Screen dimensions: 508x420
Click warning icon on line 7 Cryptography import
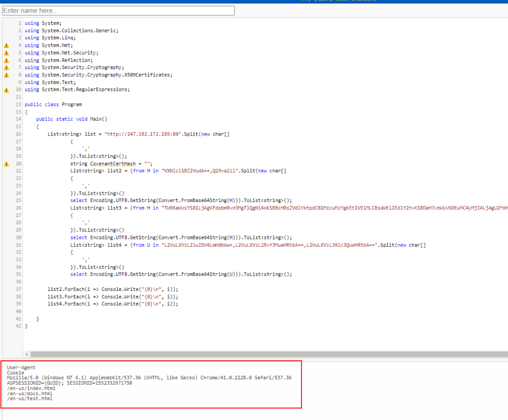[x=6, y=68]
